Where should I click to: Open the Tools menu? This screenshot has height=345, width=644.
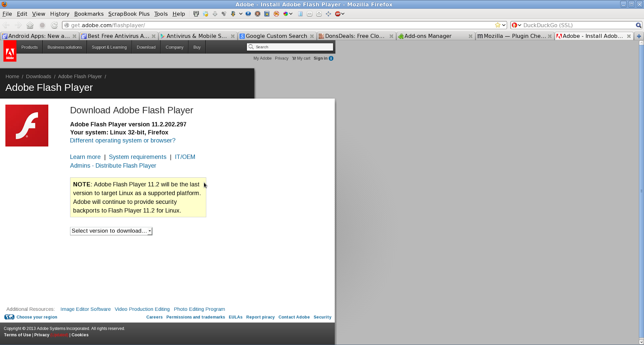pos(161,14)
